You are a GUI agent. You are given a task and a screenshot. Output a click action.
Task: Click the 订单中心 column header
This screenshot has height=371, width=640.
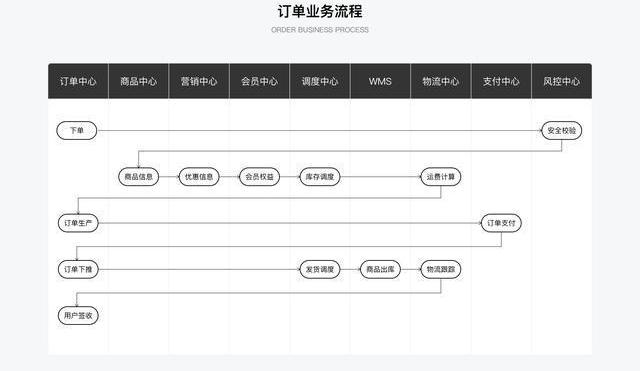click(x=78, y=81)
